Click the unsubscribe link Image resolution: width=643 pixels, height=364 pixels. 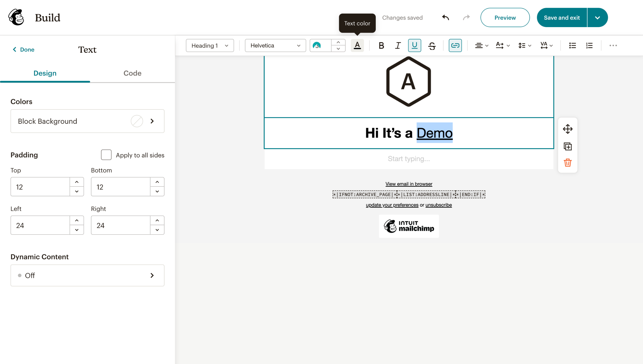click(x=439, y=205)
